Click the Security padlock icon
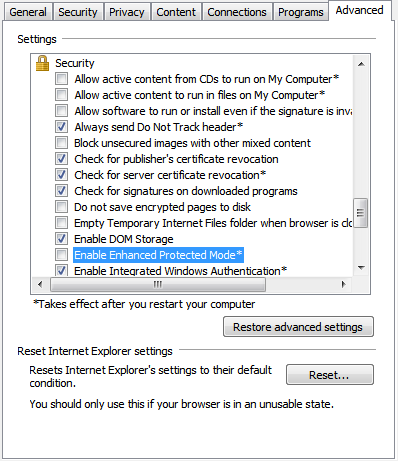The width and height of the screenshot is (398, 461). (x=42, y=63)
